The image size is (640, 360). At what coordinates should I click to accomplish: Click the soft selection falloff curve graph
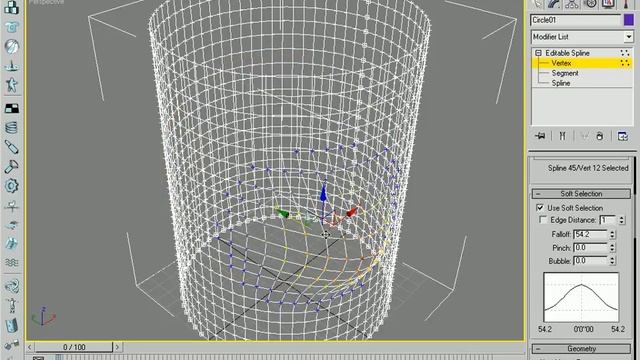pos(581,297)
